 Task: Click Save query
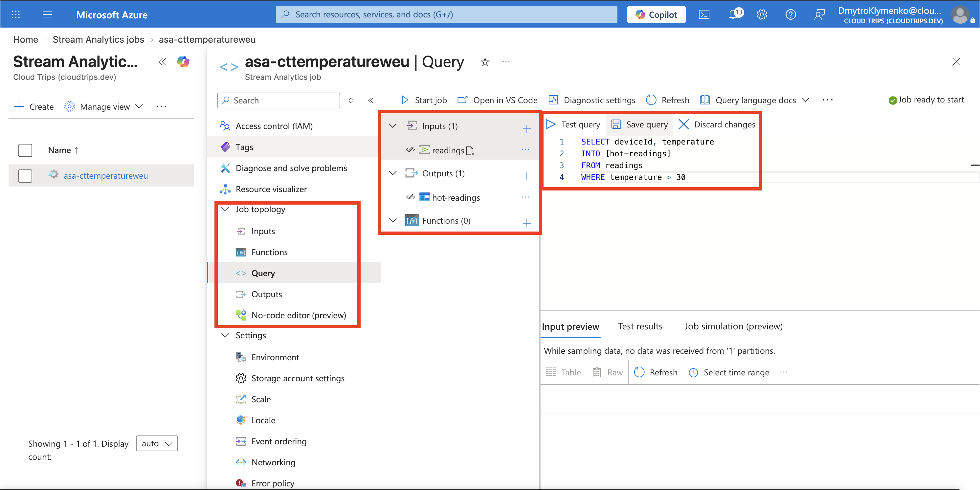[639, 124]
